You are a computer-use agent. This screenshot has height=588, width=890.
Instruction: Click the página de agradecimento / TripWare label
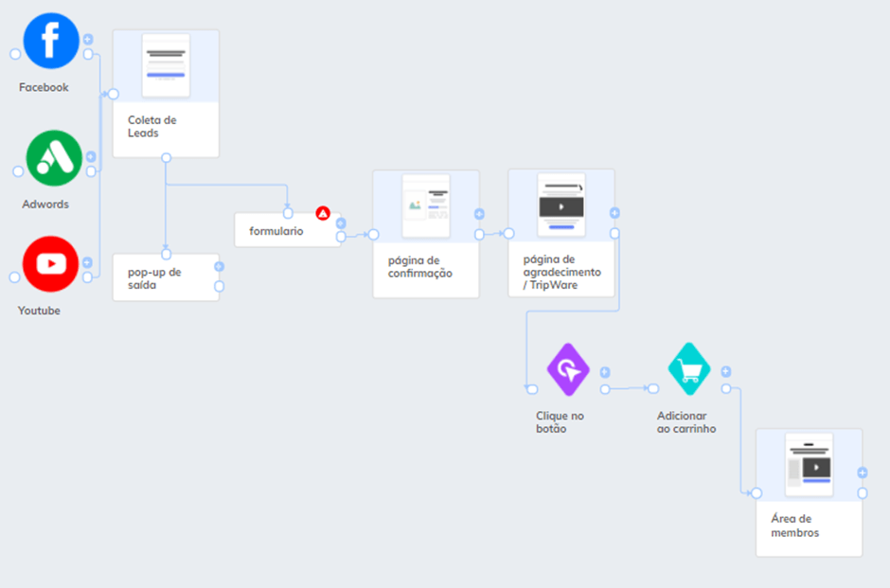click(x=561, y=272)
